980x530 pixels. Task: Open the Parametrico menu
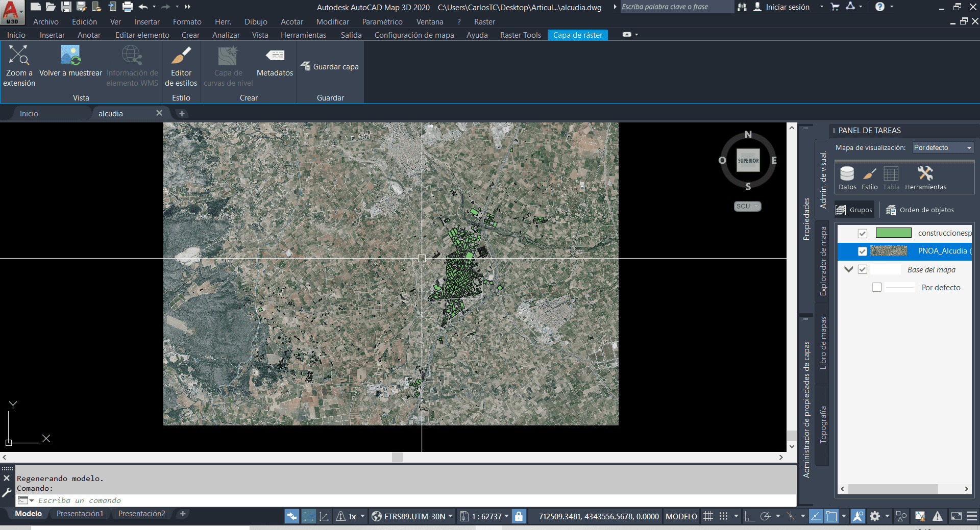tap(382, 21)
